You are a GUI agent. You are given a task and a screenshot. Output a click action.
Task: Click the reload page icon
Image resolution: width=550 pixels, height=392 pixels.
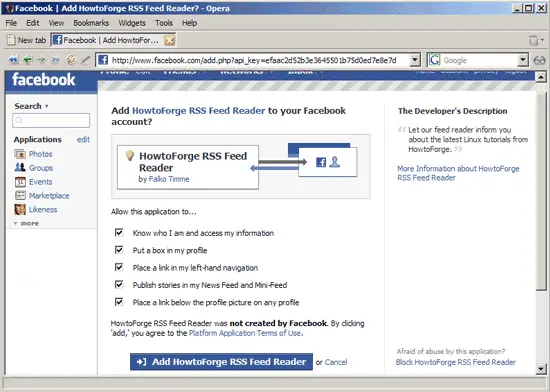(71, 60)
